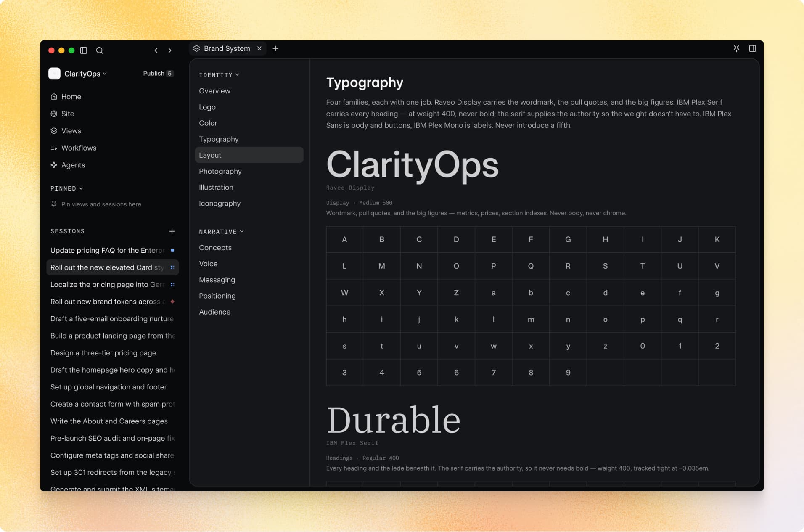Screen dimensions: 804x532
Task: Open session 'Draft the homepage hero copy'
Action: 113,370
